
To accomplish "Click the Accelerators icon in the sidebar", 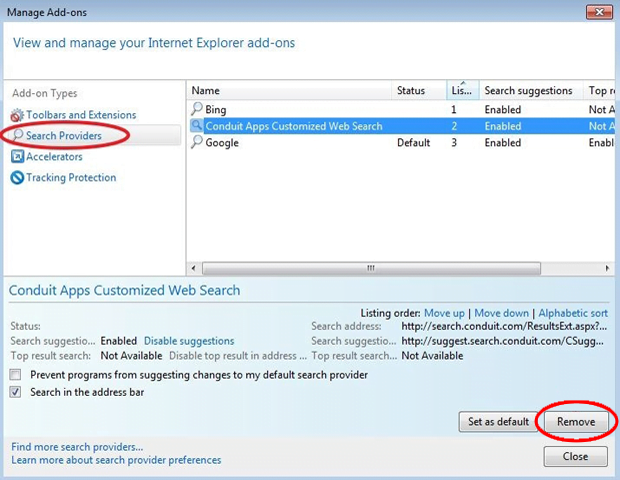I will coord(17,157).
